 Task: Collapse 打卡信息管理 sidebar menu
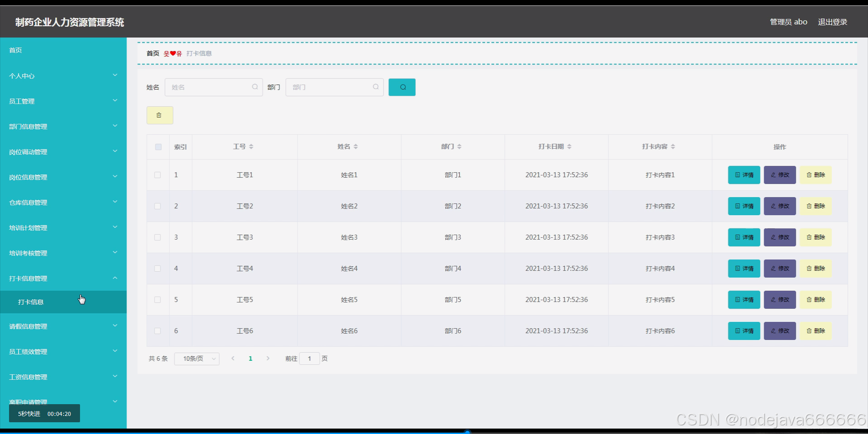(x=63, y=278)
